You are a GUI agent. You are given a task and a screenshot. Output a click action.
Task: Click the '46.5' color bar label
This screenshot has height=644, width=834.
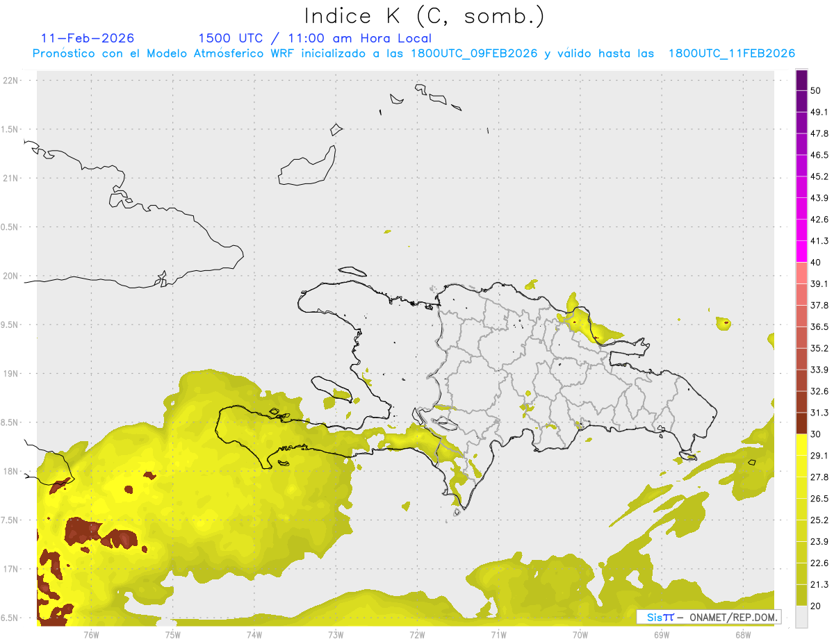click(x=820, y=155)
